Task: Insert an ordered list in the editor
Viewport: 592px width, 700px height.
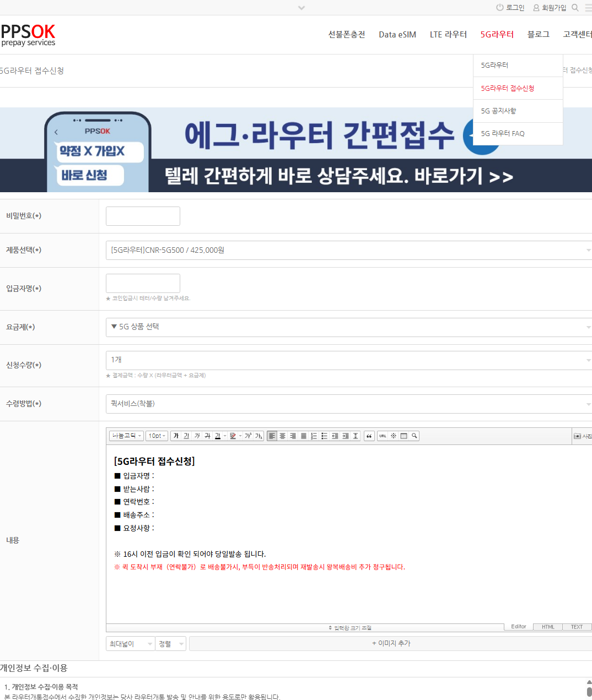Action: 314,436
